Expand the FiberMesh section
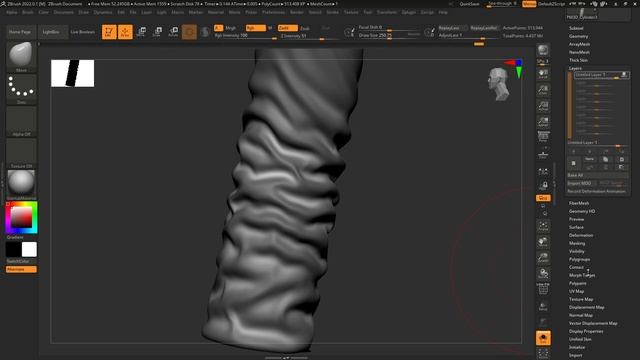 pos(579,203)
